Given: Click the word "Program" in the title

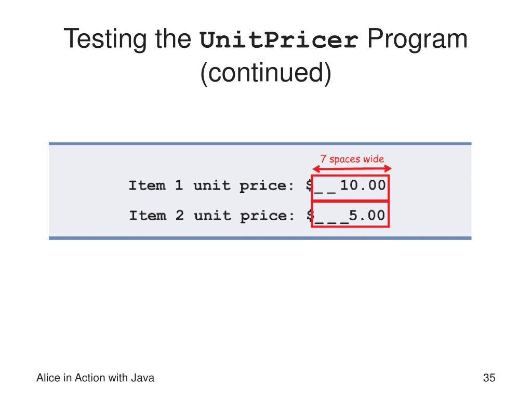Looking at the screenshot, I should click(417, 39).
